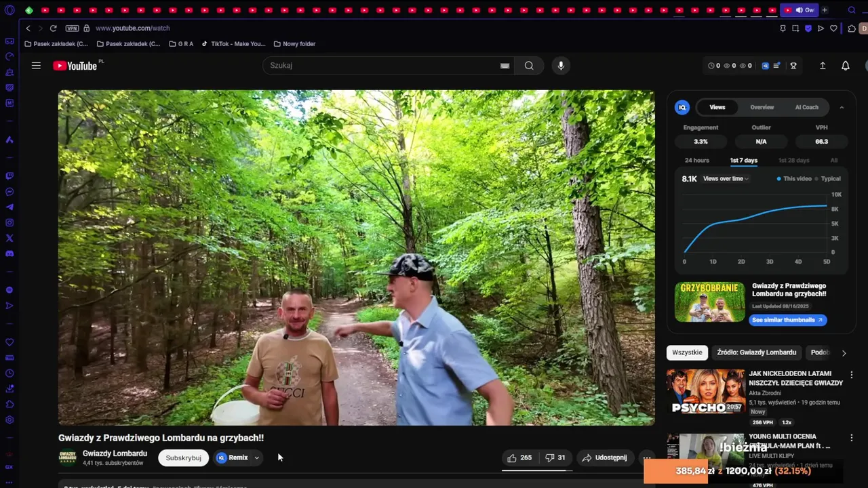Open the TikTok - Make You... bookmark

coord(234,44)
